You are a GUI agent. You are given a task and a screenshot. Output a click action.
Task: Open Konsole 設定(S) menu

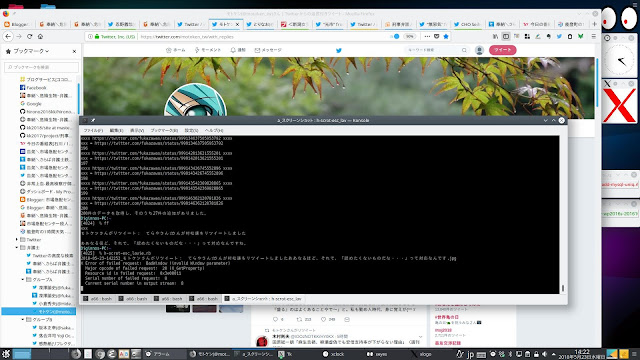tap(191, 130)
